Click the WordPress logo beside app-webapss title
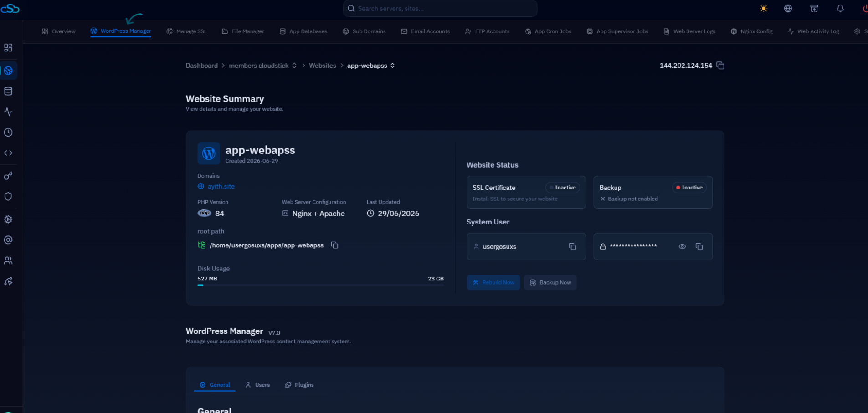The width and height of the screenshot is (868, 413). [x=209, y=153]
